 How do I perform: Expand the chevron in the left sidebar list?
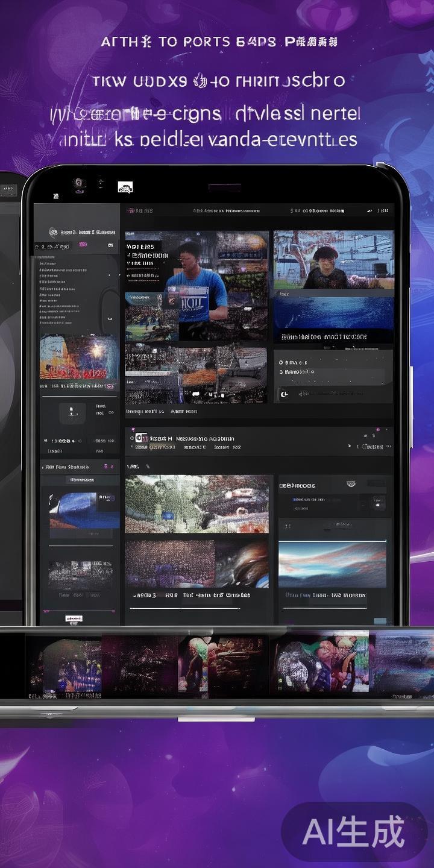[109, 318]
